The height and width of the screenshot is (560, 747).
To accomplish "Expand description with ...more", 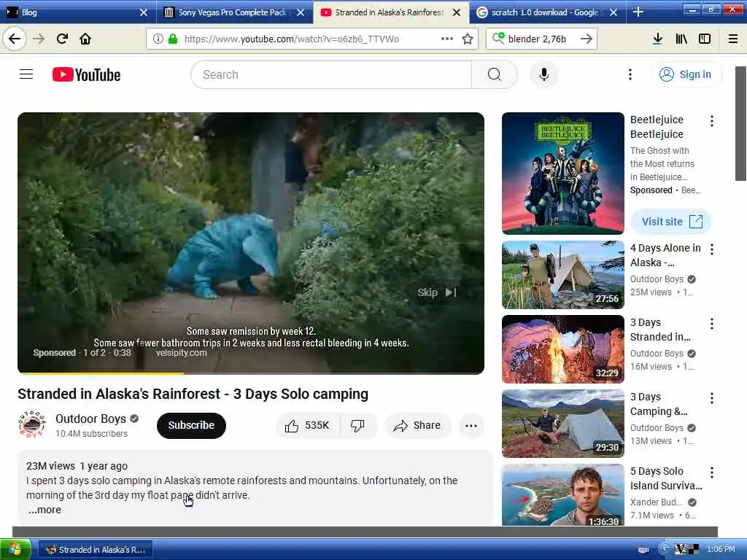I will (x=44, y=510).
